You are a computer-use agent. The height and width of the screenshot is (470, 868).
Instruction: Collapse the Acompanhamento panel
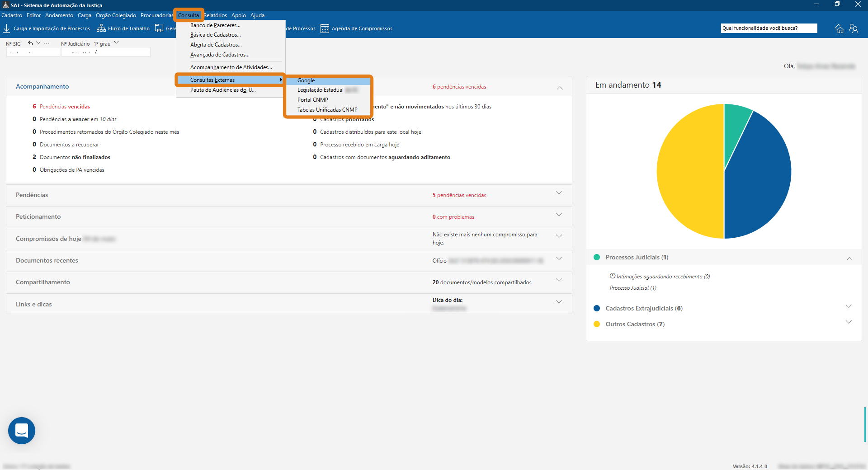click(x=560, y=88)
